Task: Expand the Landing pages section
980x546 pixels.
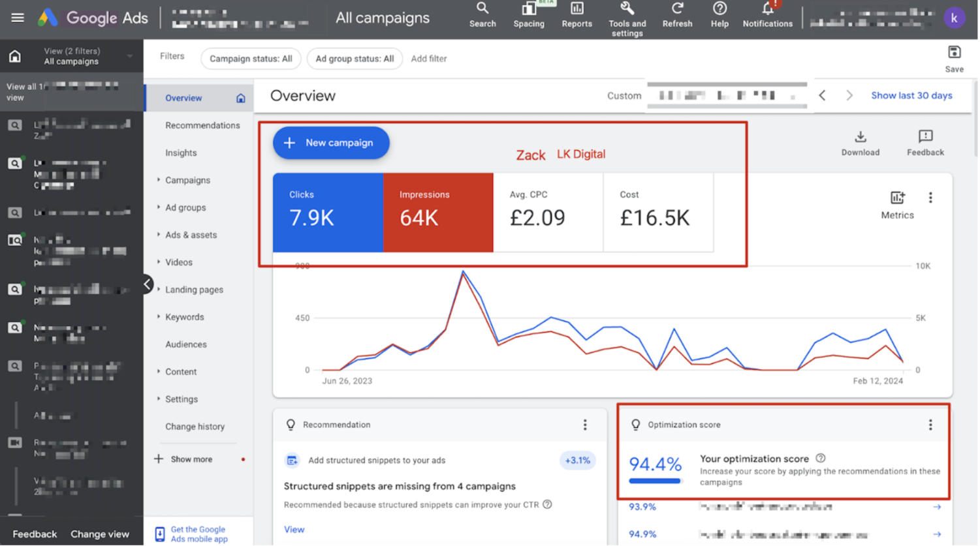Action: point(159,290)
